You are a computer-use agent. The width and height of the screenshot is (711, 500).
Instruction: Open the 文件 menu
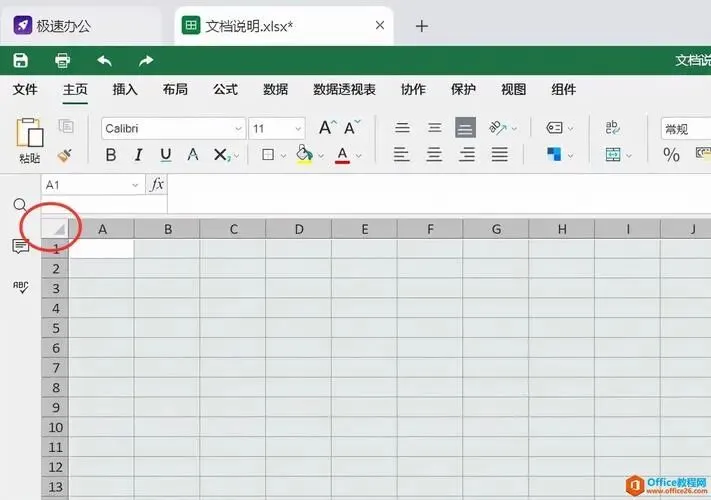25,89
